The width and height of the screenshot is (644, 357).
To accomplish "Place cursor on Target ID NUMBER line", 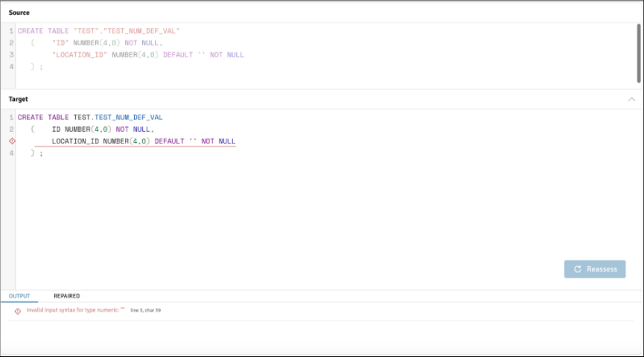I will 102,129.
